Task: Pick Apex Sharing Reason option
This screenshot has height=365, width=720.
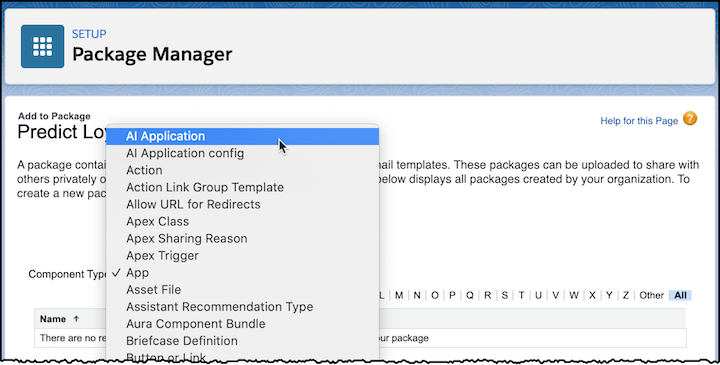Action: coord(242,238)
